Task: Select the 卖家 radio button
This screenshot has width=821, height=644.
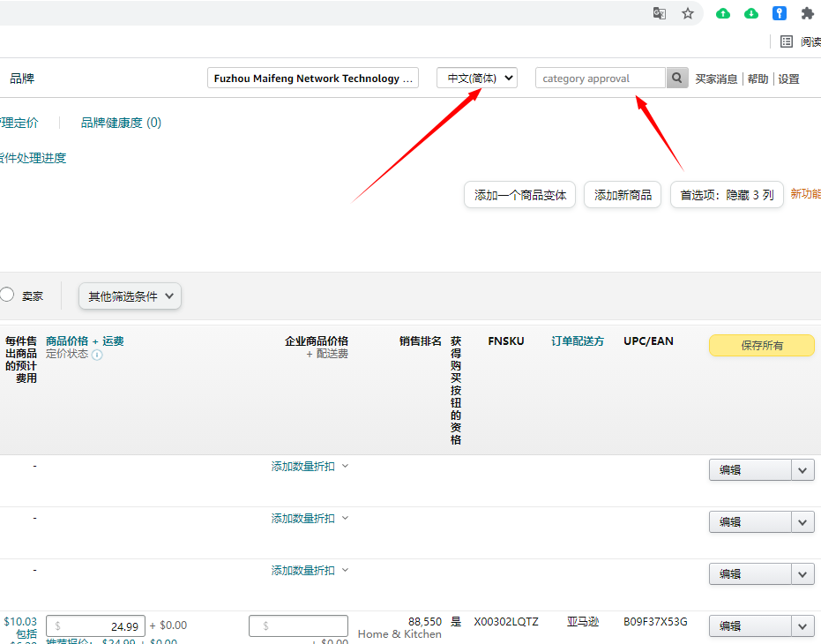Action: coord(8,295)
